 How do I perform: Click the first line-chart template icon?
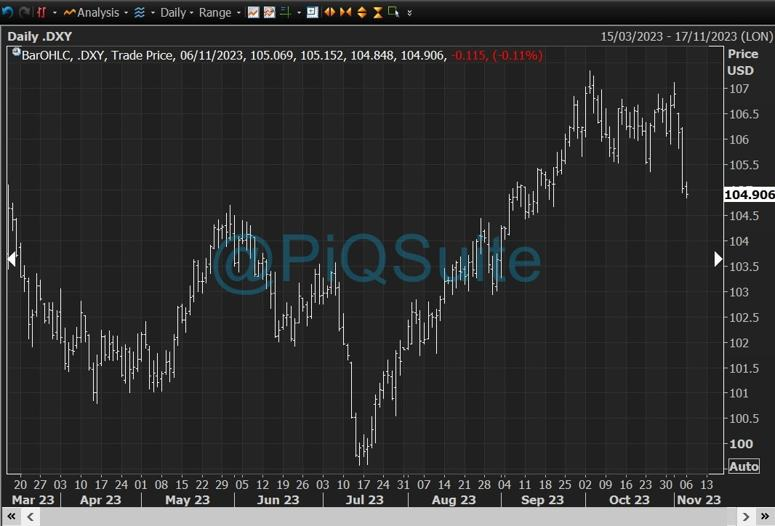tap(253, 12)
